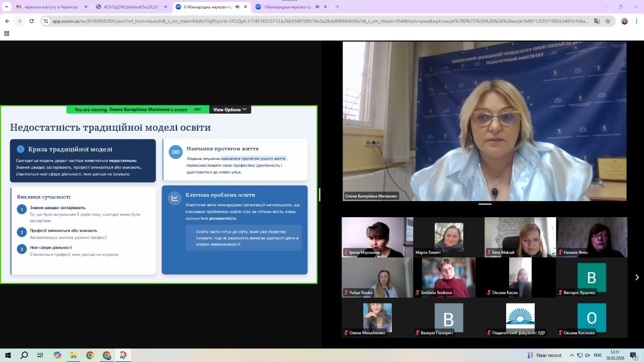Open Windows search from the taskbar

point(24,355)
